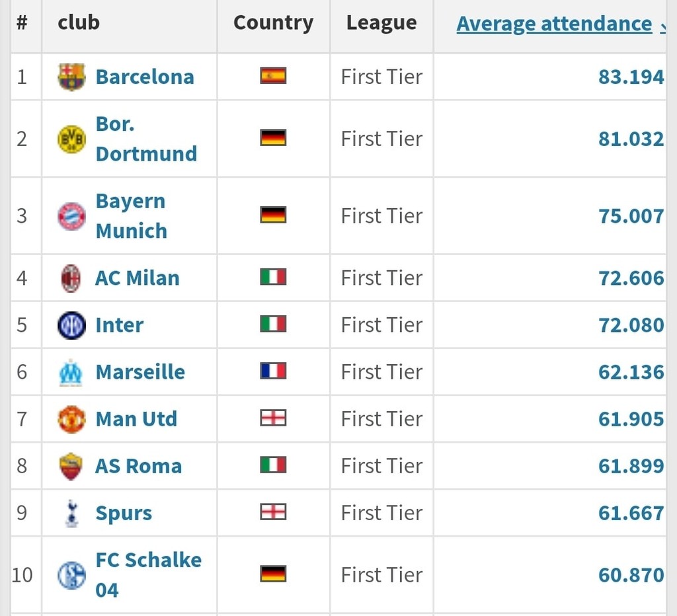Click the Man Utd crest icon
The height and width of the screenshot is (616, 677).
(71, 419)
